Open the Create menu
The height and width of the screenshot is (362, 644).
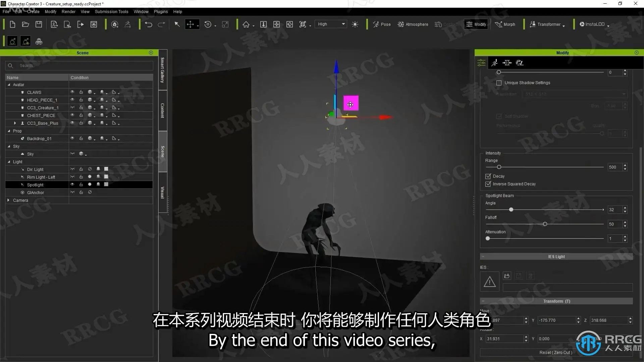coord(33,11)
